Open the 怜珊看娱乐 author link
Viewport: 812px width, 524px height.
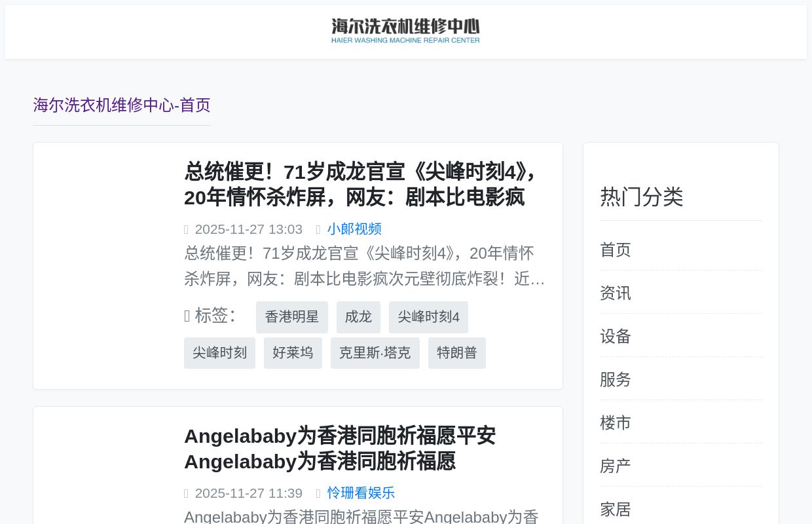[361, 493]
